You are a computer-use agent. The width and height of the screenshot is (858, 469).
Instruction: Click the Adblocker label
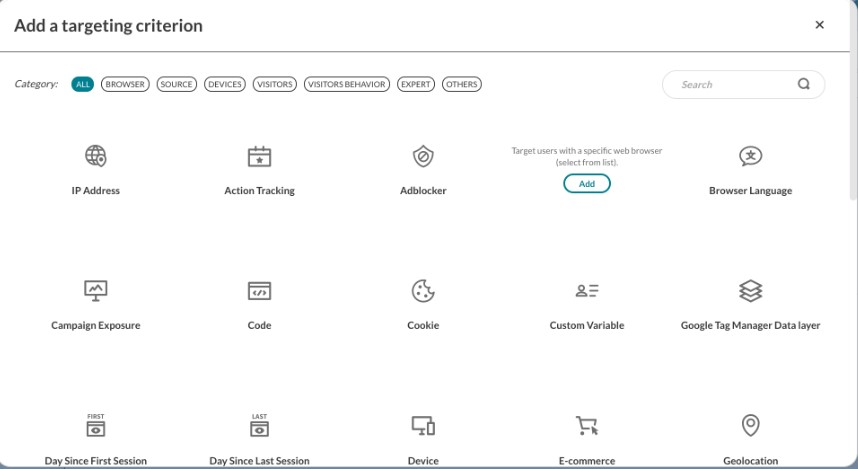(x=423, y=190)
